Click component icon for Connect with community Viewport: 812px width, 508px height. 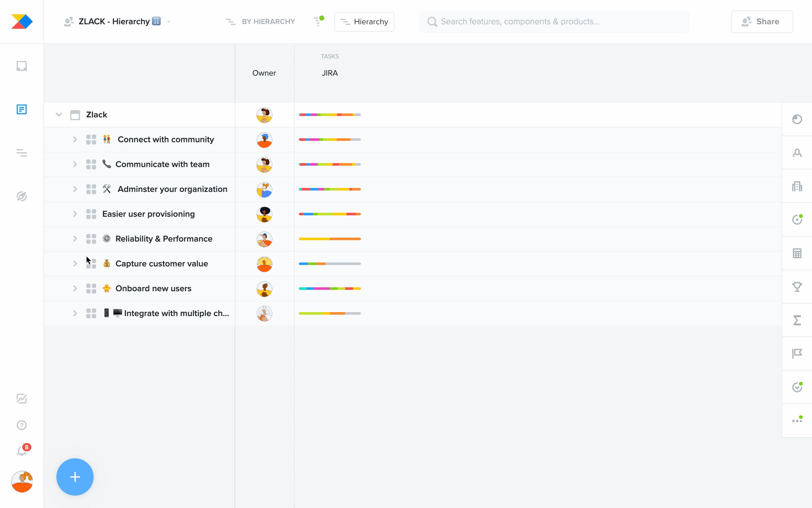[91, 139]
